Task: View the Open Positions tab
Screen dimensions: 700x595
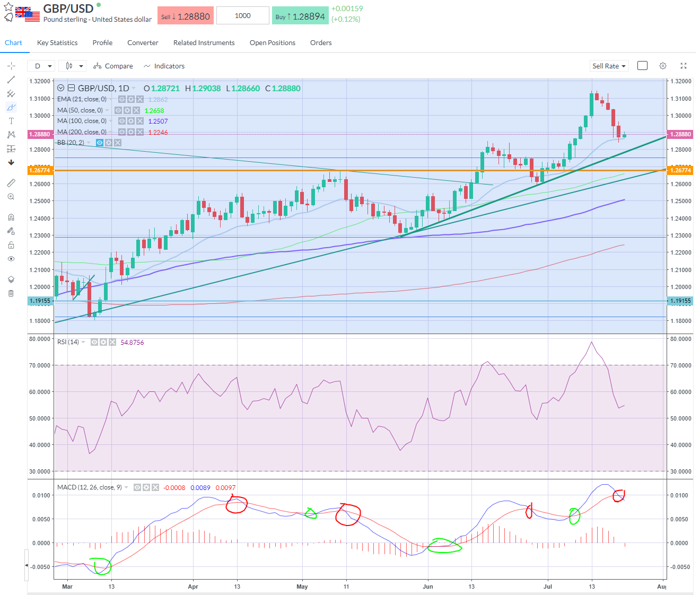Action: point(273,43)
